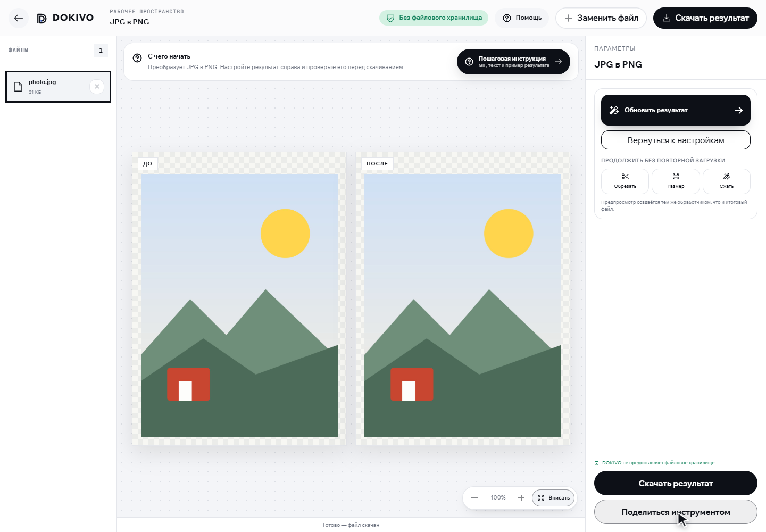Click the 100% zoom level value
The image size is (766, 532).
point(498,498)
